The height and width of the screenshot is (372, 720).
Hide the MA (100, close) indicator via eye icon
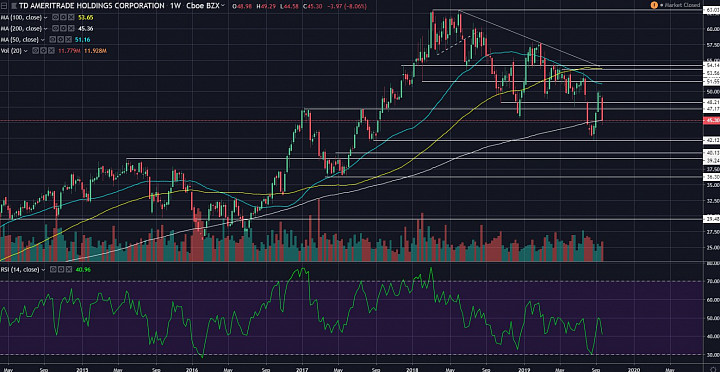55,17
